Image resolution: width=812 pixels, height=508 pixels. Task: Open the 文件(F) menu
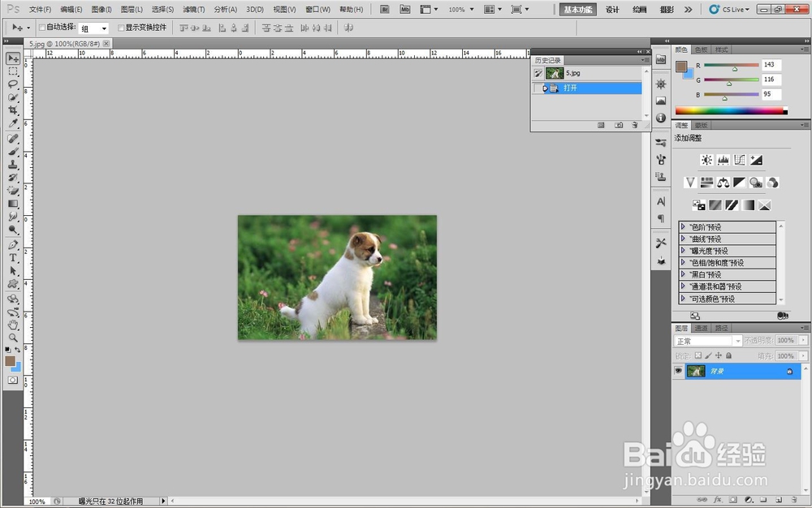[40, 9]
